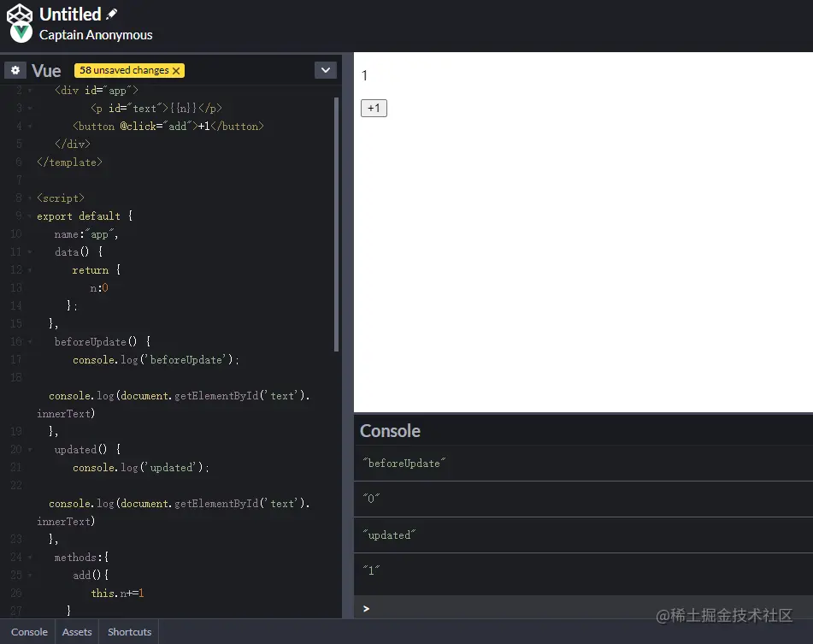Place cursor on this.n+=1 line
The width and height of the screenshot is (813, 644).
pos(117,594)
